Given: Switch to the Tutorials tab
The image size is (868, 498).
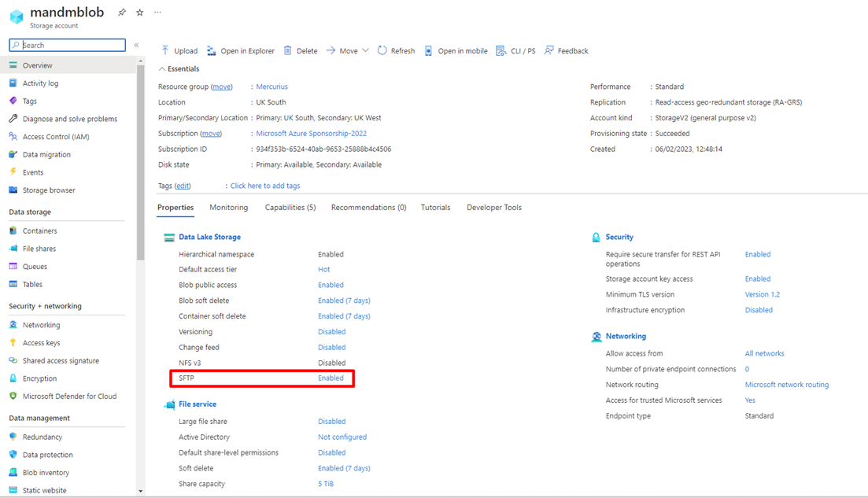Looking at the screenshot, I should click(436, 208).
